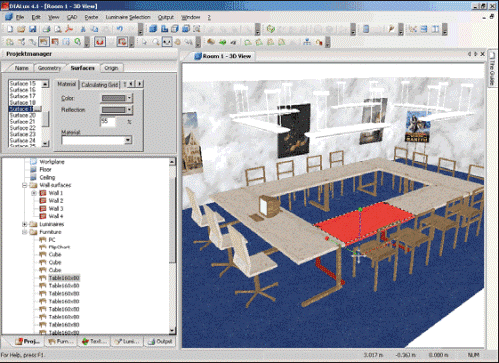Click the New project toolbar icon
The image size is (499, 363).
coord(10,29)
